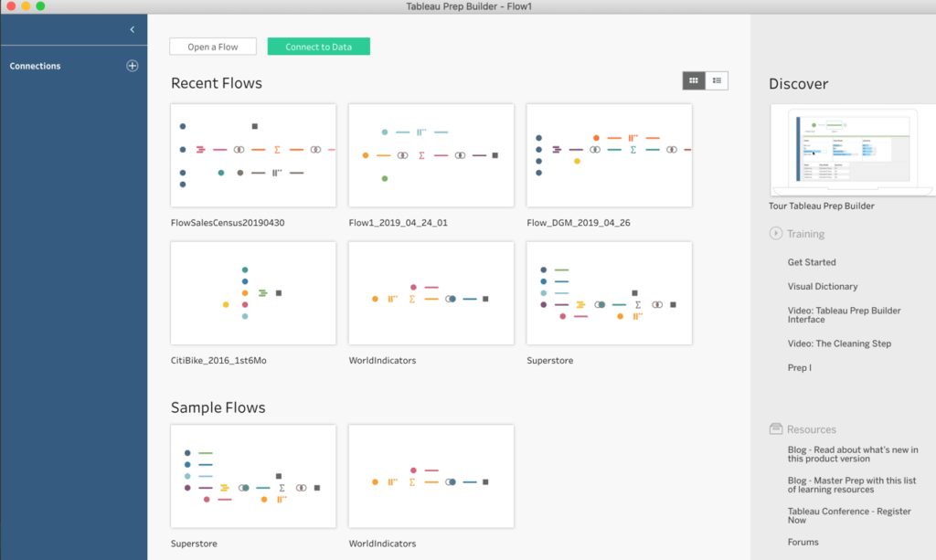This screenshot has width=936, height=560.
Task: Open the blog link about what's new
Action: pyautogui.click(x=853, y=454)
